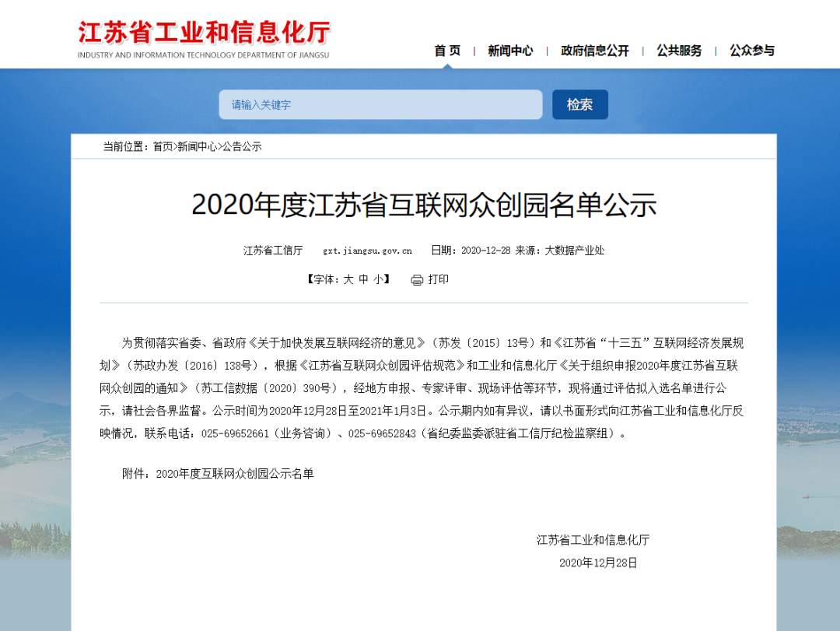Image resolution: width=840 pixels, height=631 pixels.
Task: Click 首页 in the breadcrumb trail
Action: point(163,146)
